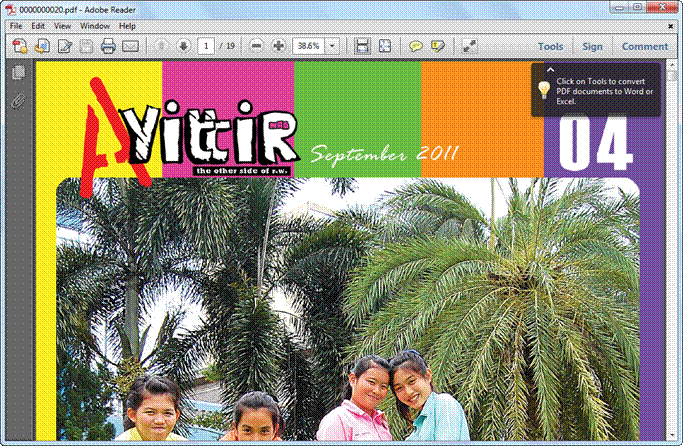Click the page number input field
Viewport: 683px width, 446px height.
pyautogui.click(x=206, y=46)
